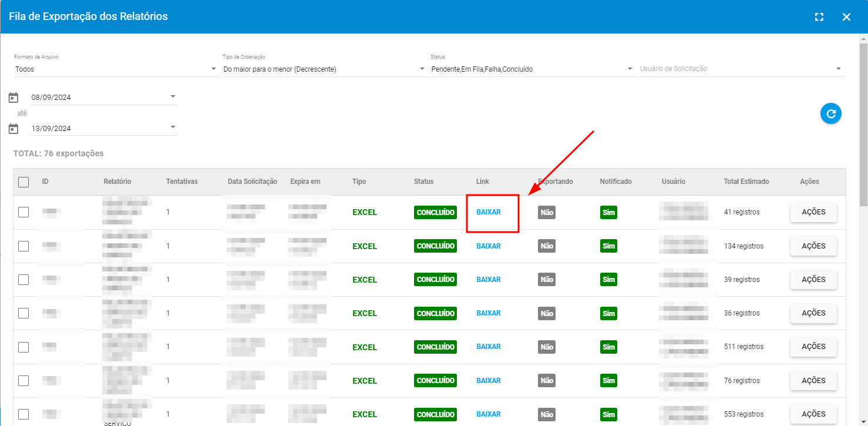Click CONCLUÍDO badge in 41 registros row

[435, 212]
